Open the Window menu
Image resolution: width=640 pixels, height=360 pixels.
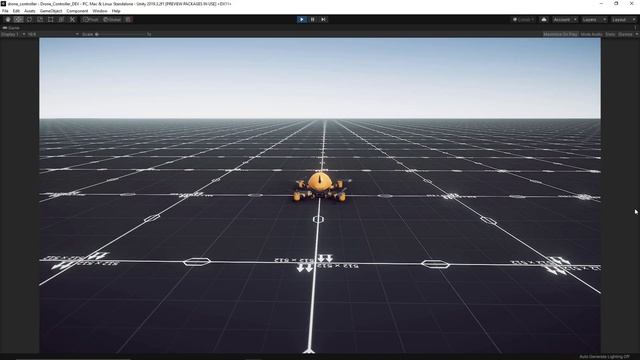point(100,11)
